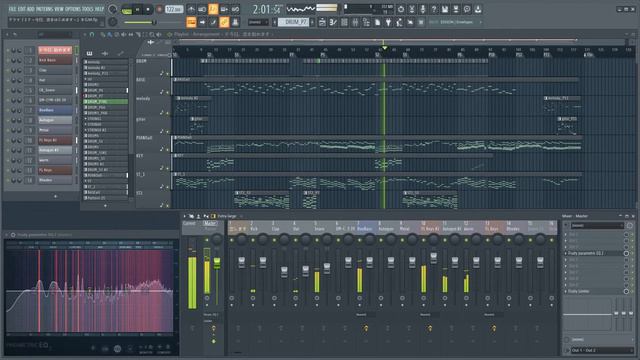Open the DRUM_P7 pattern selector
The image size is (640, 360).
click(294, 22)
